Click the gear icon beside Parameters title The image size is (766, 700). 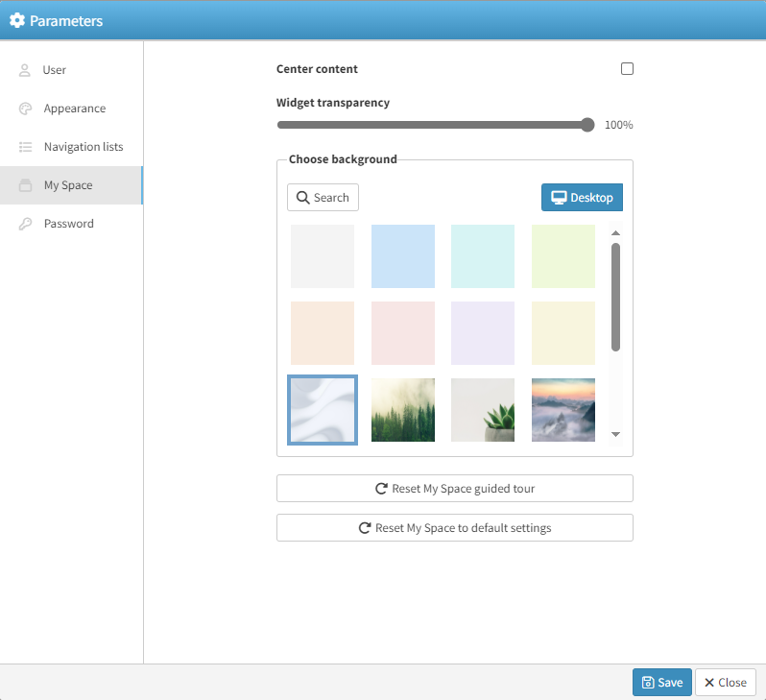17,20
